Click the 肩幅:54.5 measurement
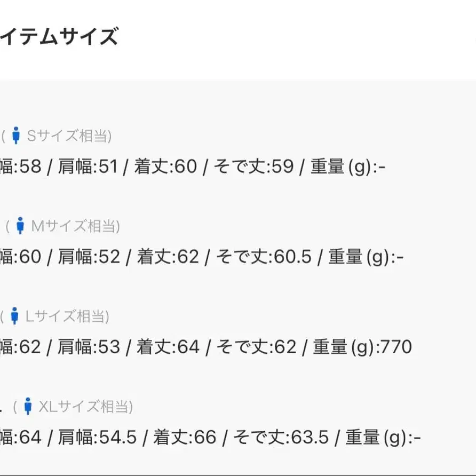 (97, 438)
